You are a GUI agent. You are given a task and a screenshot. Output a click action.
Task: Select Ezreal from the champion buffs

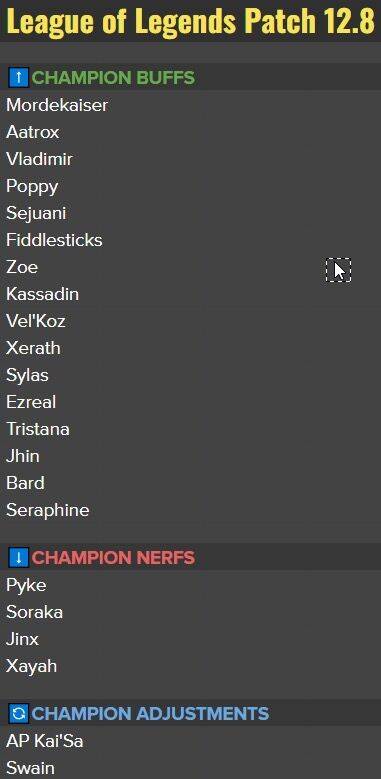[x=31, y=402]
